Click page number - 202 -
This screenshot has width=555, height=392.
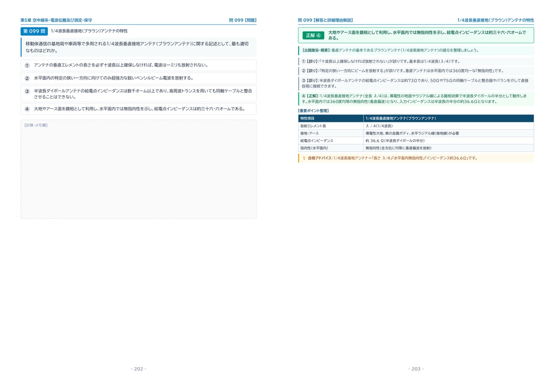point(138,369)
